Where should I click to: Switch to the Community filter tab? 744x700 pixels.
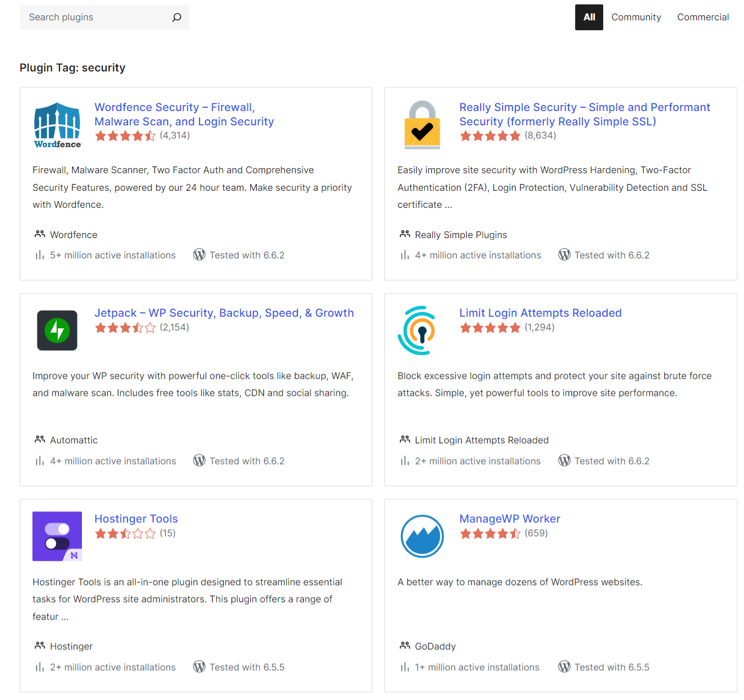pyautogui.click(x=636, y=18)
